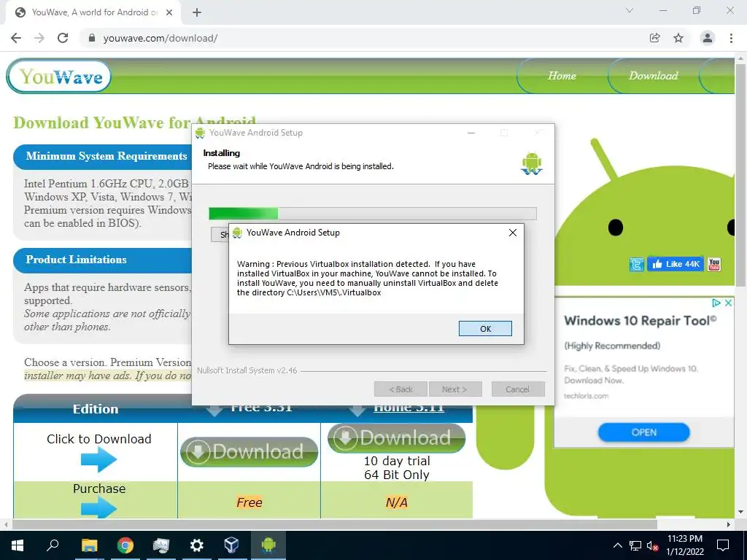Bookmark this page with the star
The image size is (747, 560).
678,38
